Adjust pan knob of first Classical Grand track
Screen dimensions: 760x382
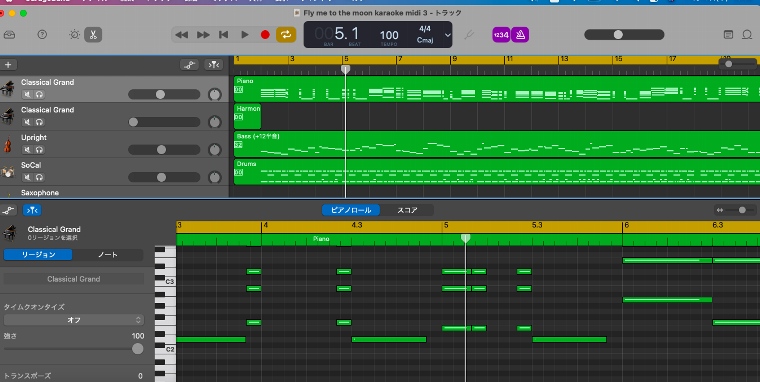215,95
